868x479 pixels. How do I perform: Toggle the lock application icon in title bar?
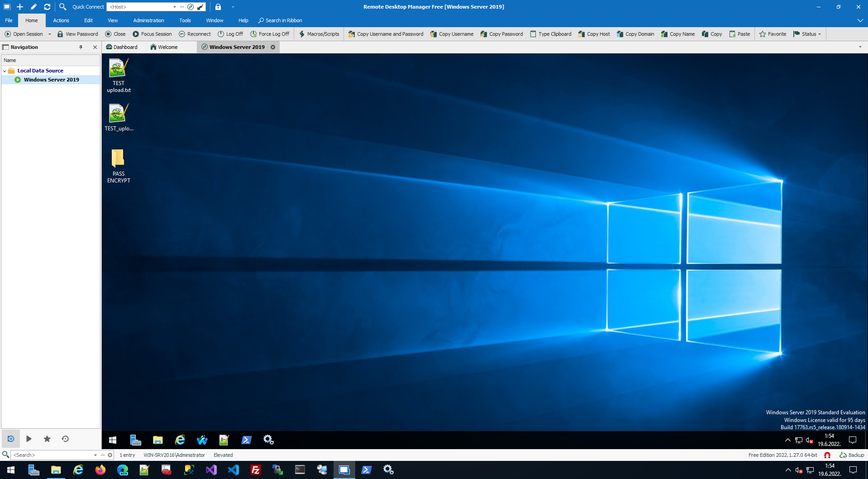click(218, 7)
